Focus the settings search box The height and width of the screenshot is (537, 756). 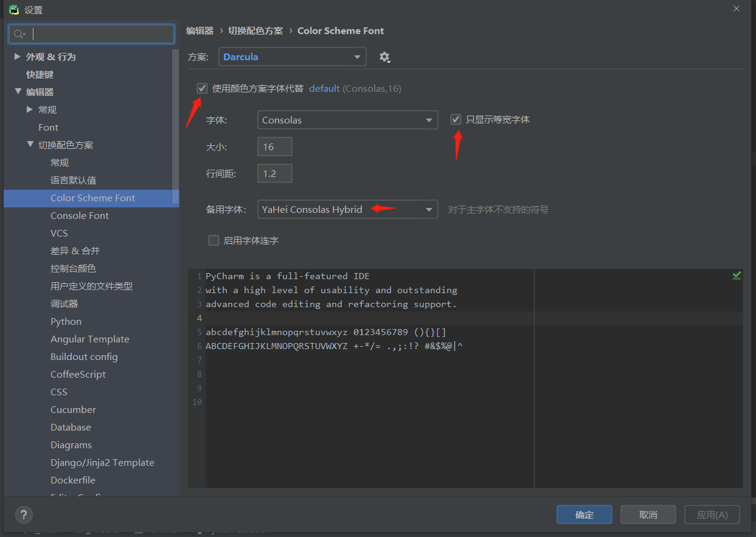pyautogui.click(x=91, y=34)
